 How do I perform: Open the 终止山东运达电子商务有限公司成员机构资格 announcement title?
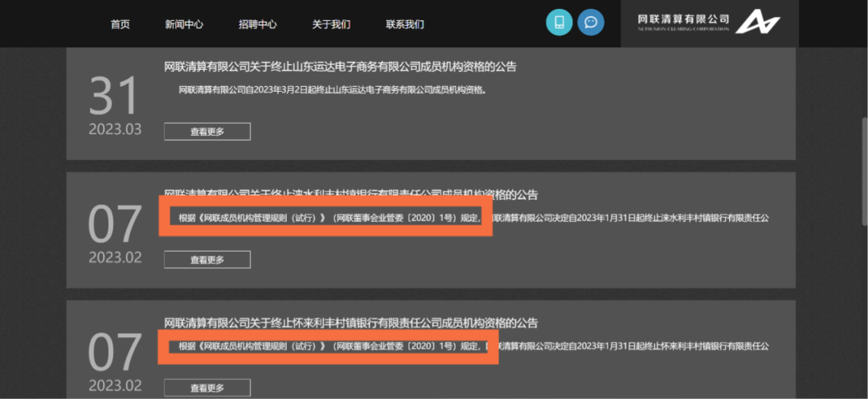tap(341, 67)
